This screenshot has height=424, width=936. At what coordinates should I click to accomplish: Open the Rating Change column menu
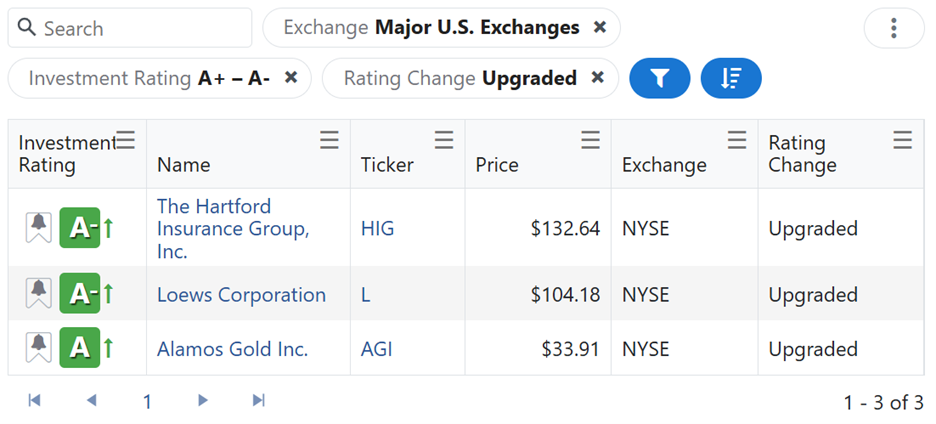(902, 141)
